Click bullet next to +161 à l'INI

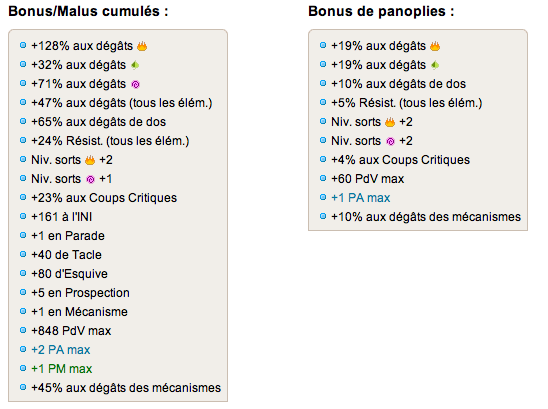(x=23, y=216)
